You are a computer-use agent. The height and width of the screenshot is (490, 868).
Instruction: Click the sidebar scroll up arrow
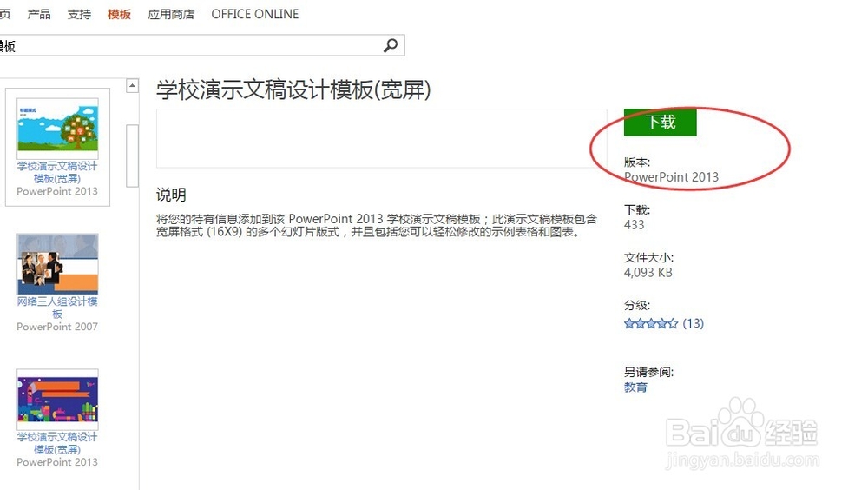(132, 85)
